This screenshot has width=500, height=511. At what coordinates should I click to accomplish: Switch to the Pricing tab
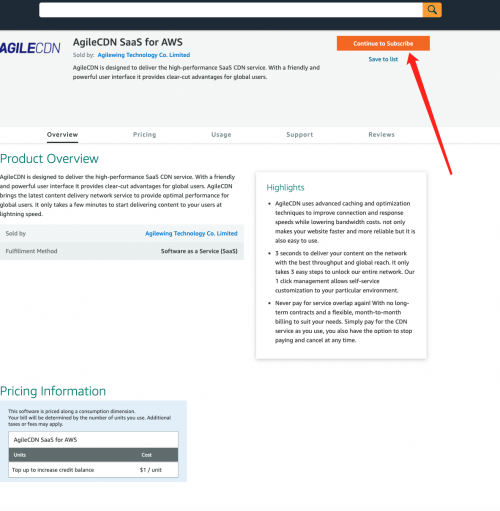144,135
